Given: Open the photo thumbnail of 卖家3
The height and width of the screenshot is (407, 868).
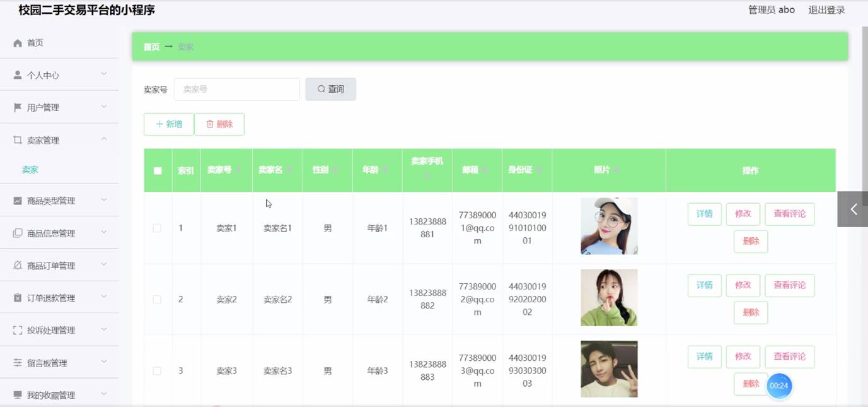Looking at the screenshot, I should pos(609,369).
